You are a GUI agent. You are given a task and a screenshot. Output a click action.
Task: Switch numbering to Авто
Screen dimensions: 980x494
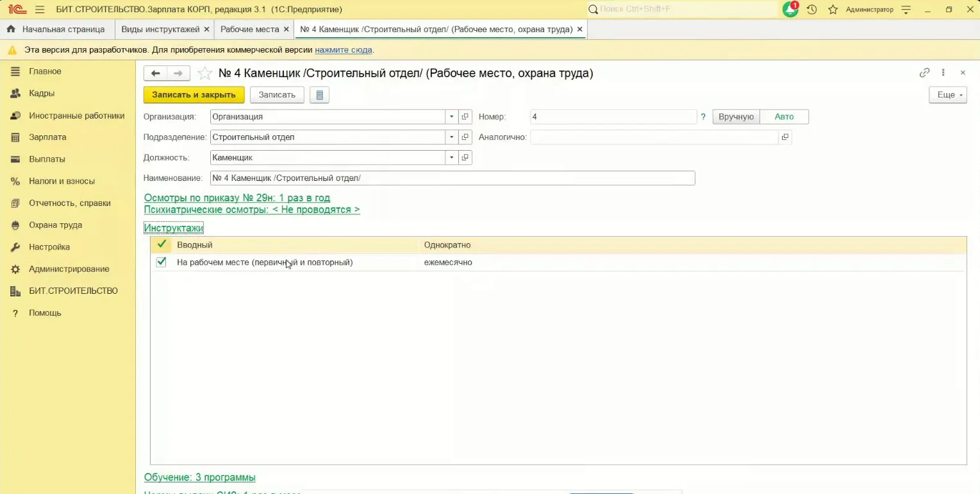(x=784, y=117)
